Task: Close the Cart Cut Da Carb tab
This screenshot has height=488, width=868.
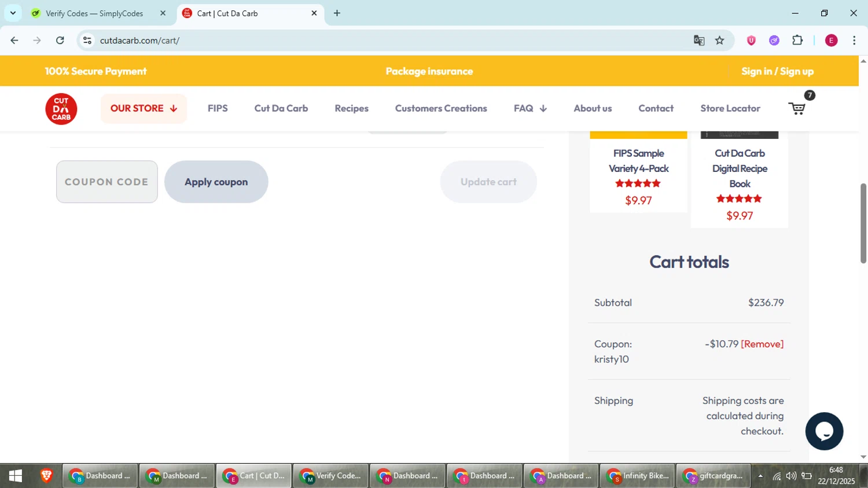Action: (314, 13)
